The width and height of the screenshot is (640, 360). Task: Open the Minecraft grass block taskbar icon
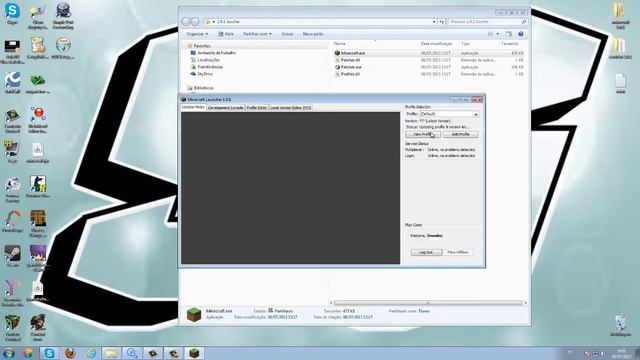(194, 353)
